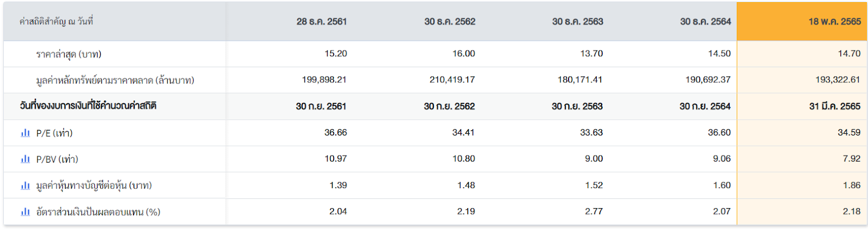Click the P/BV (เท่า) row label

point(57,159)
